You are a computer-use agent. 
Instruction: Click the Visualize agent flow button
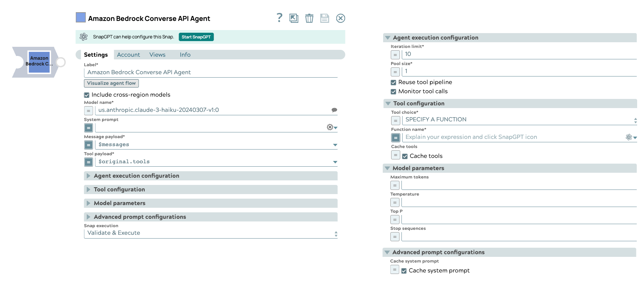[x=111, y=83]
